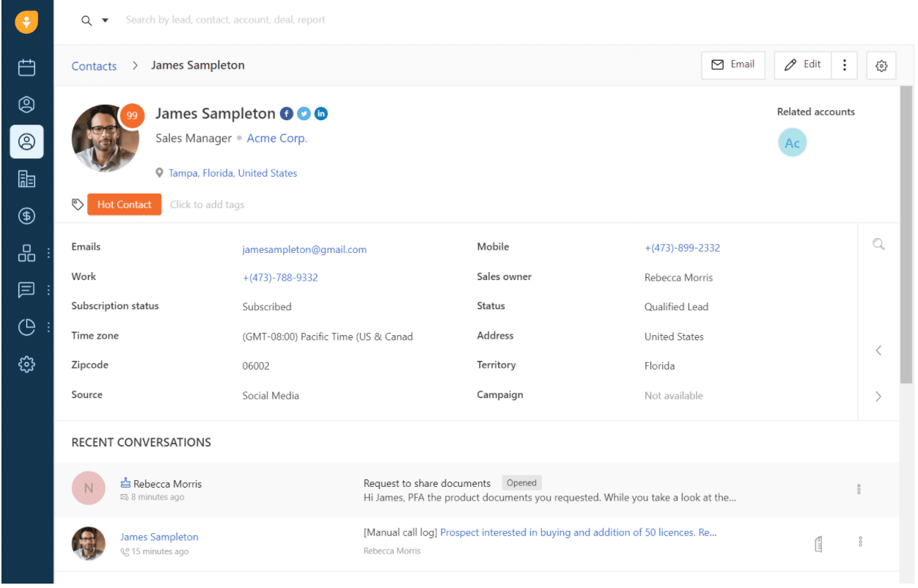
Task: Click the Email button
Action: pyautogui.click(x=732, y=65)
